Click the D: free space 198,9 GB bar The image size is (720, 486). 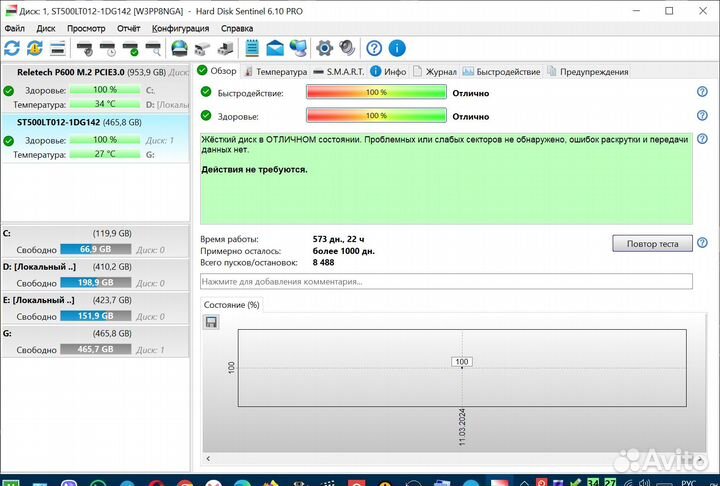pos(96,283)
